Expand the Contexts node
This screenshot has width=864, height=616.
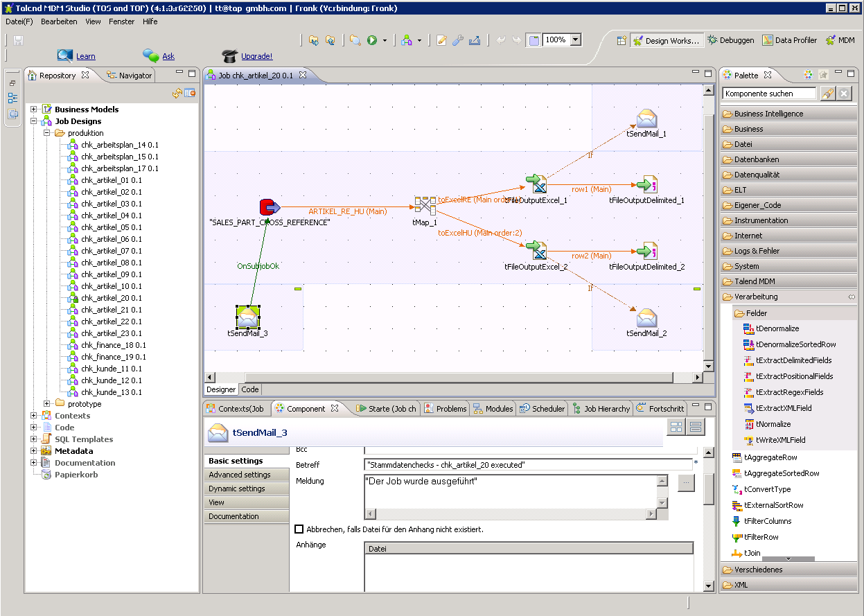tap(34, 415)
